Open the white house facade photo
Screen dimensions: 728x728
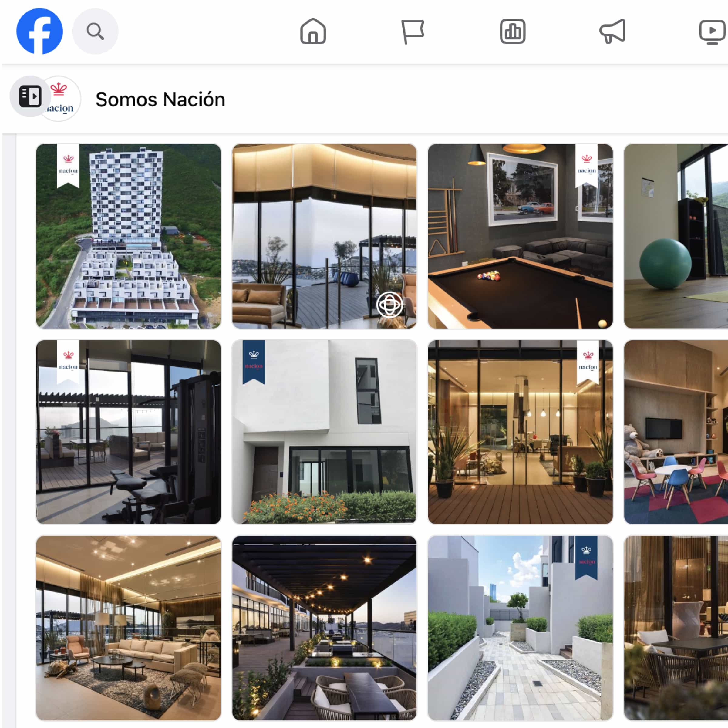325,432
